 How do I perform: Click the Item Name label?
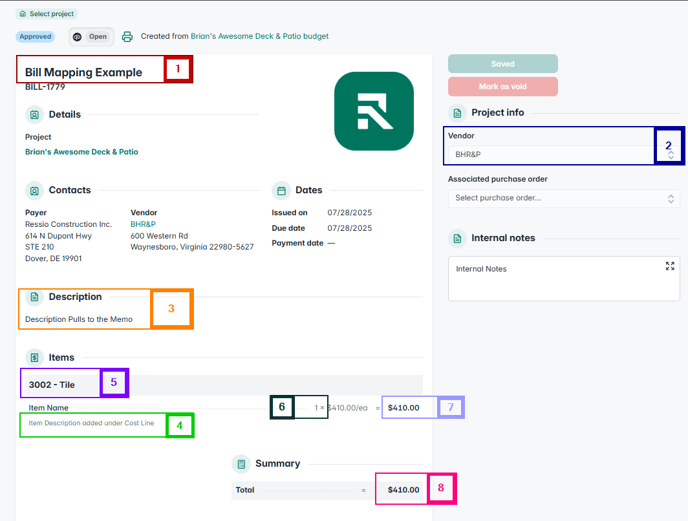coord(48,408)
